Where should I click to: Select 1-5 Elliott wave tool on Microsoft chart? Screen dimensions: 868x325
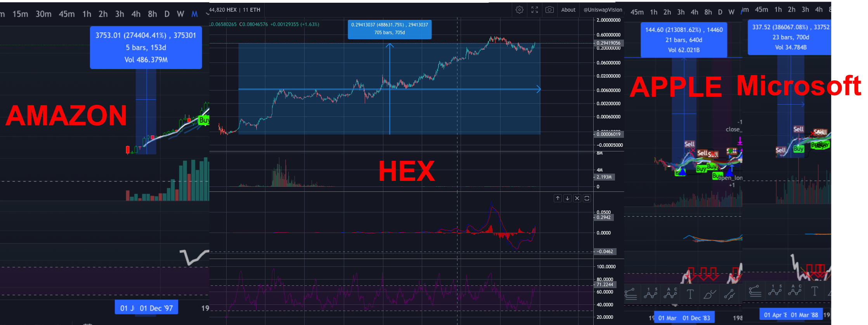pos(775,291)
